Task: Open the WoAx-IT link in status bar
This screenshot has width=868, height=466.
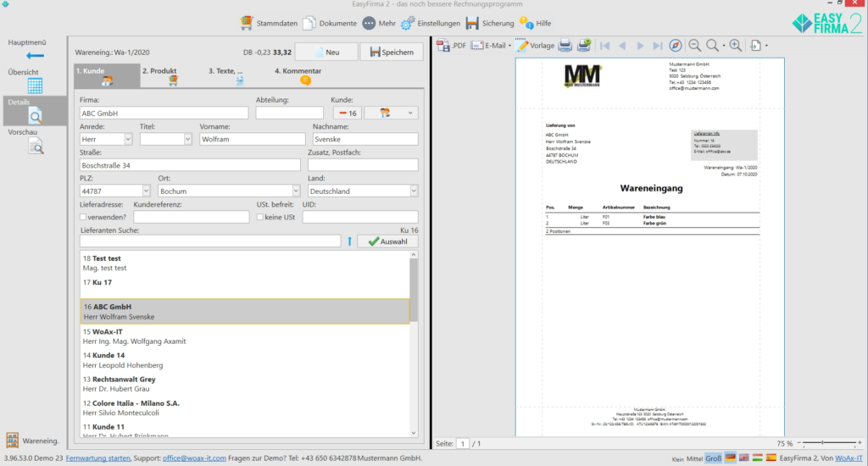Action: [x=849, y=458]
